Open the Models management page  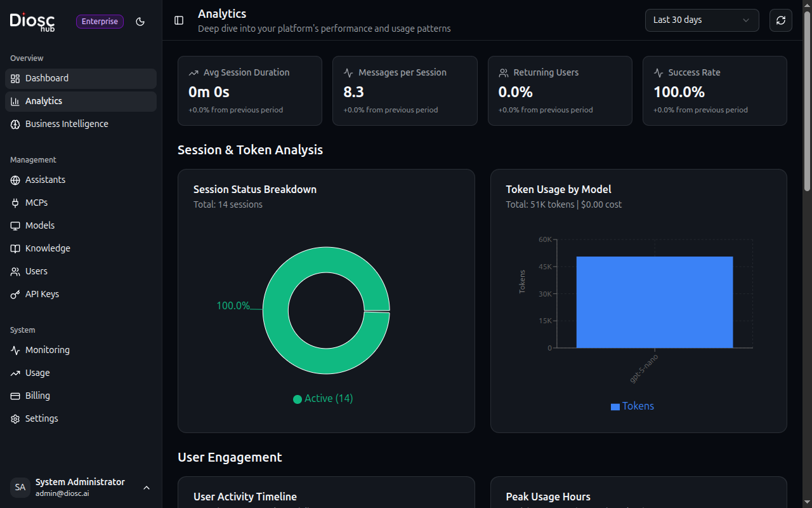click(40, 225)
